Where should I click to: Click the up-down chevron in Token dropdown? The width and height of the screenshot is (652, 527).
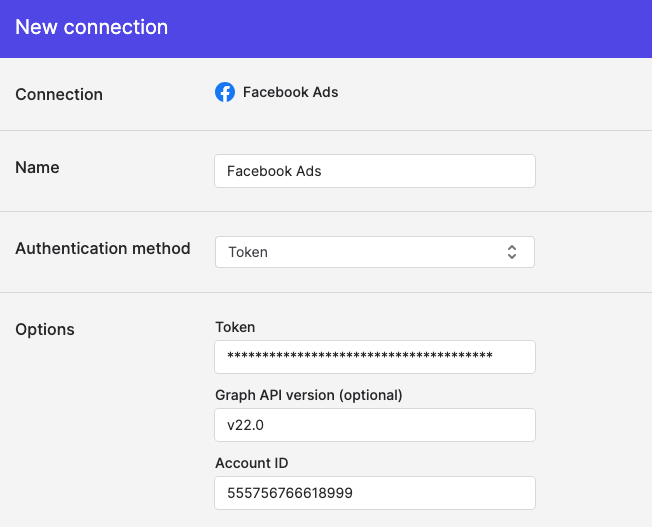pos(512,252)
